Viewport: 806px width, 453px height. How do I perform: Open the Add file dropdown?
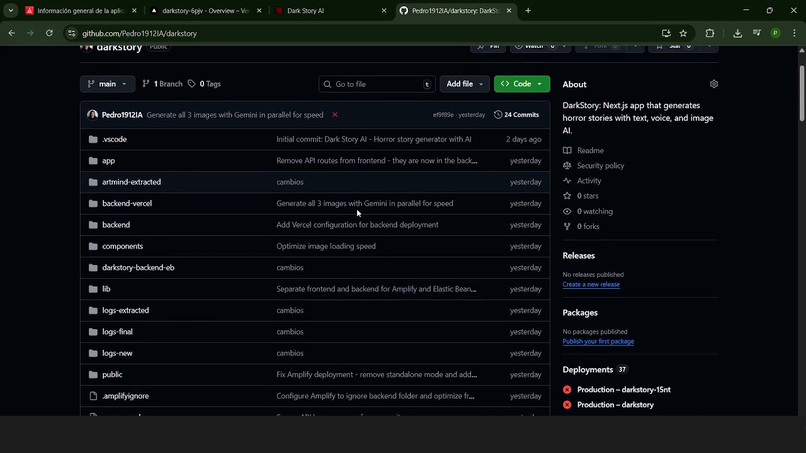(x=464, y=84)
